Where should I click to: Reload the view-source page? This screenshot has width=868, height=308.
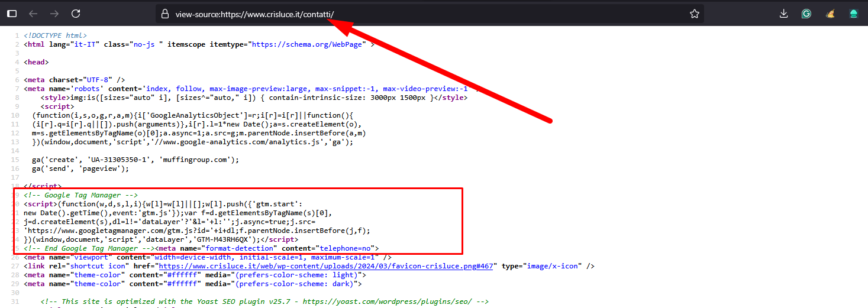[x=76, y=14]
